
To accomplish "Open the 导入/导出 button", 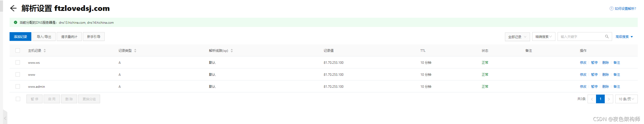I will pyautogui.click(x=44, y=37).
